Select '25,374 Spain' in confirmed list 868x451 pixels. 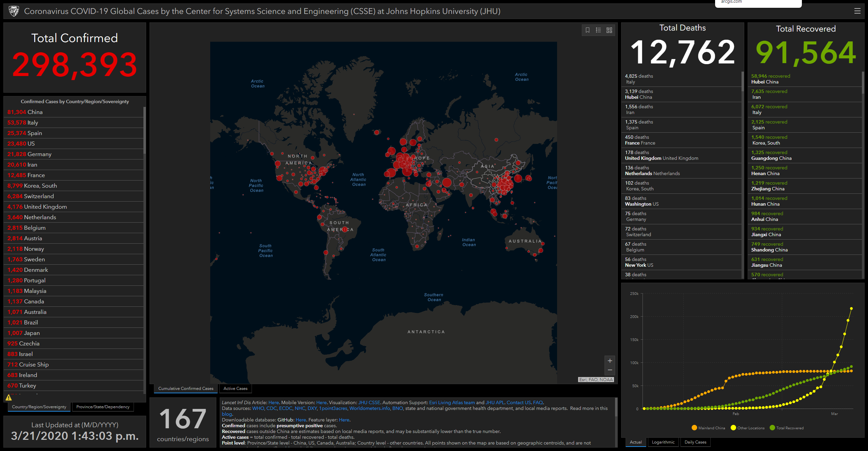click(74, 133)
